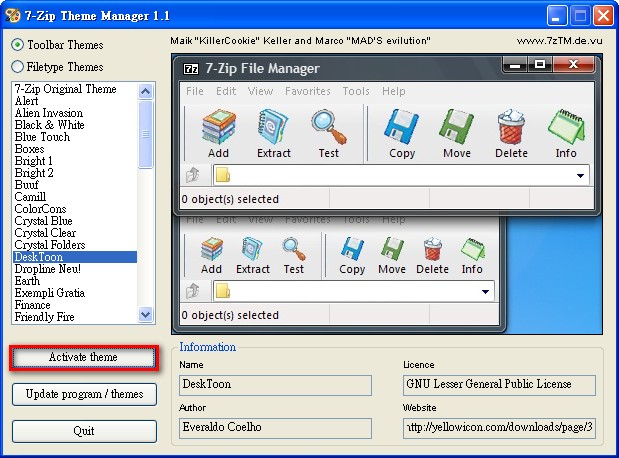This screenshot has height=458, width=619.
Task: Click the Info icon in lower preview toolbar
Action: (x=473, y=249)
